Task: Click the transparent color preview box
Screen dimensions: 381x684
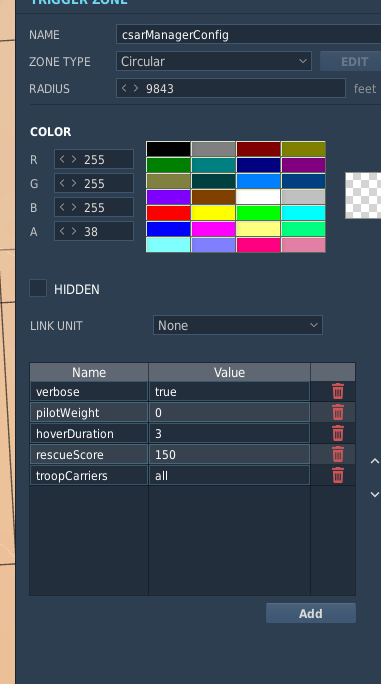Action: (x=363, y=195)
